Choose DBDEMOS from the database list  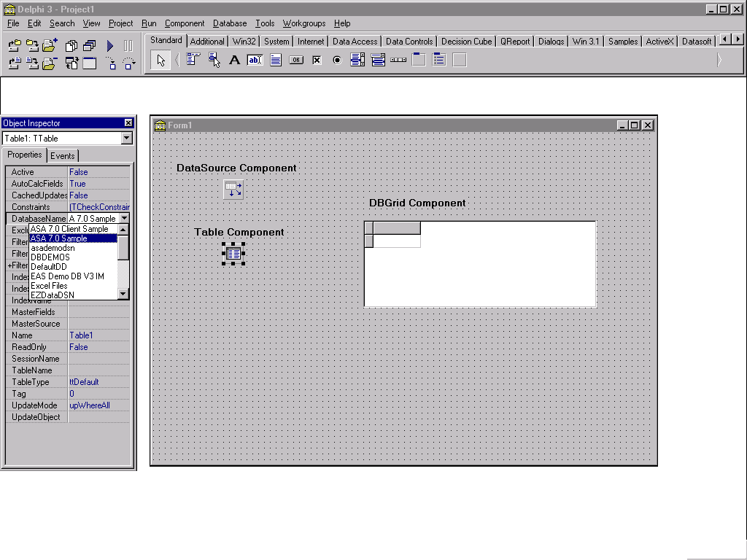click(x=50, y=257)
